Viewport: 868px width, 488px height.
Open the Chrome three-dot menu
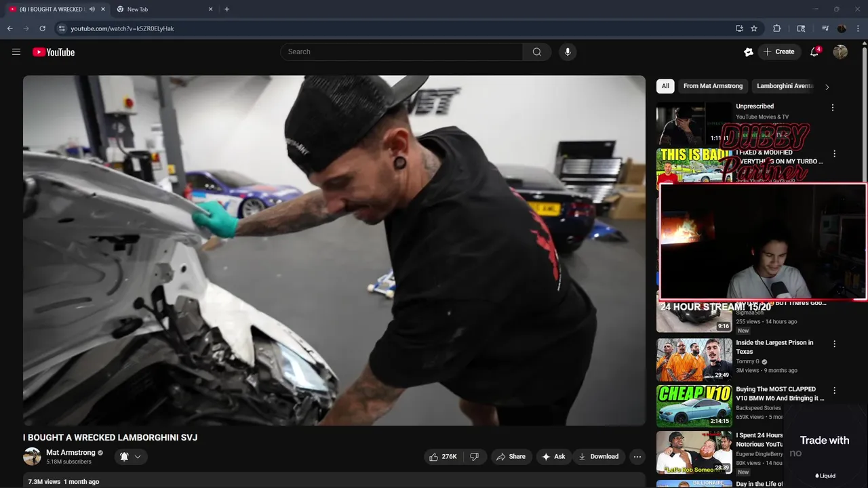[858, 28]
